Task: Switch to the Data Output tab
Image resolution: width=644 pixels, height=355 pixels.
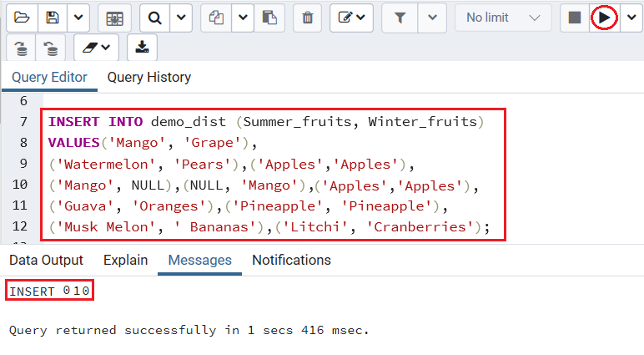Action: tap(46, 260)
